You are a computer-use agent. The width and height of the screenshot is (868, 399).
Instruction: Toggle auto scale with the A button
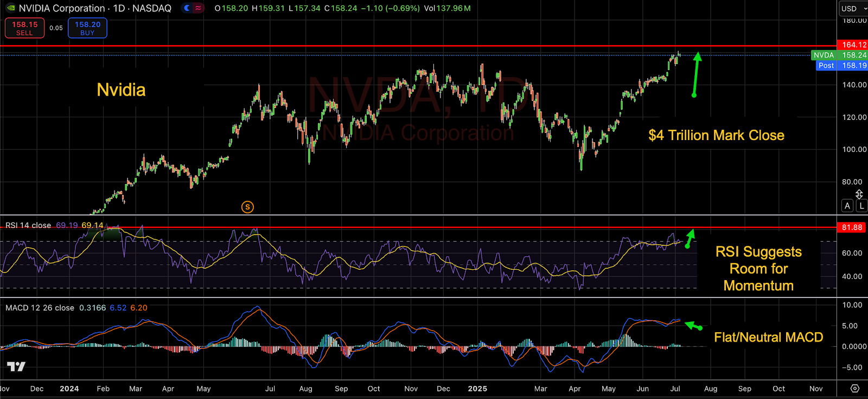click(x=847, y=206)
